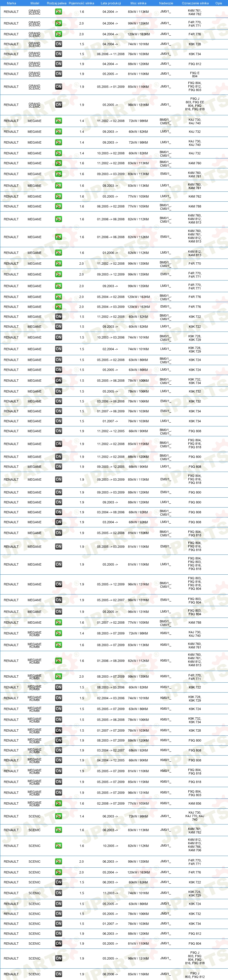Select date cell '05.2005 -> 12.2009'
The width and height of the screenshot is (228, 980).
tap(111, 584)
